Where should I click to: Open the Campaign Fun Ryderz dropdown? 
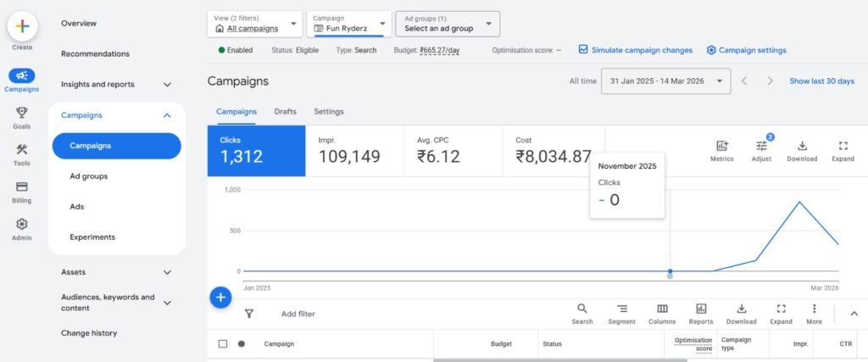tap(348, 24)
